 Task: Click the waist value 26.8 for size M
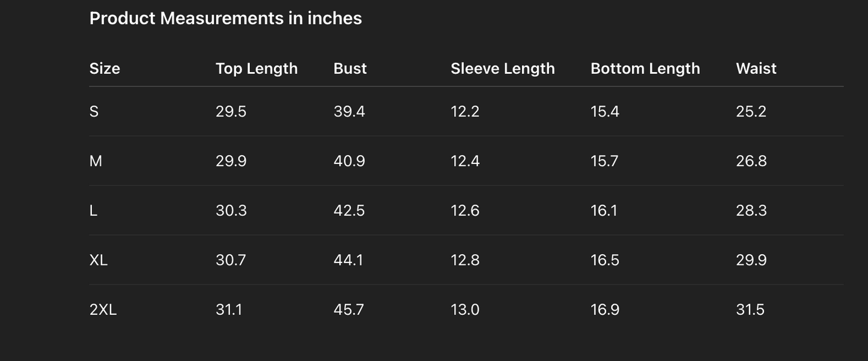[751, 161]
